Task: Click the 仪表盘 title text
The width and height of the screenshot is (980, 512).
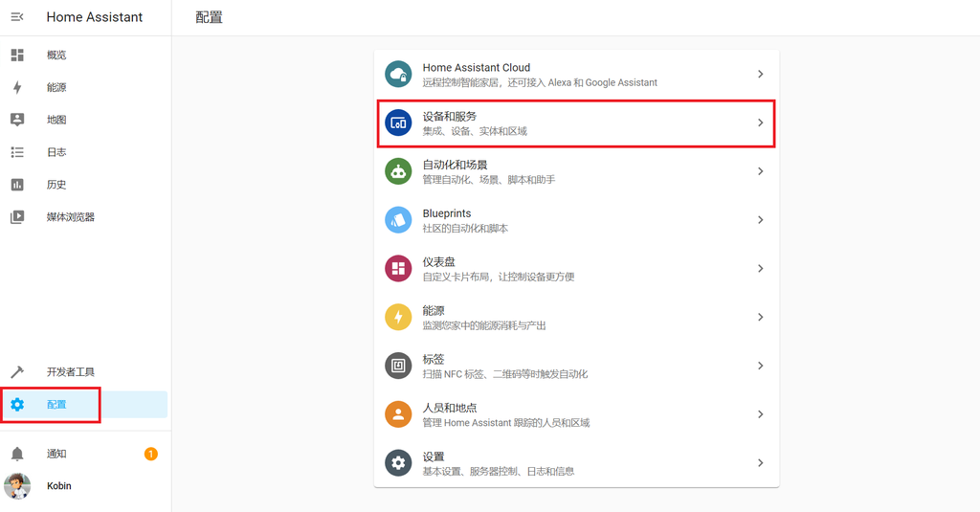Action: coord(438,262)
